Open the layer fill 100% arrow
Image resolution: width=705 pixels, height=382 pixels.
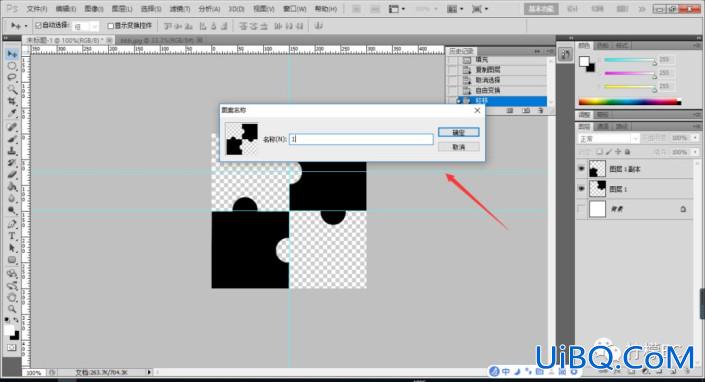coord(696,152)
